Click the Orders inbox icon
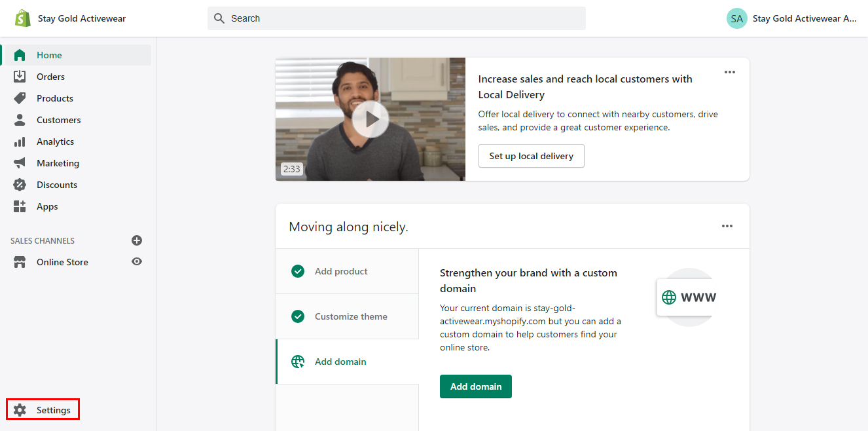This screenshot has width=868, height=431. [x=20, y=77]
